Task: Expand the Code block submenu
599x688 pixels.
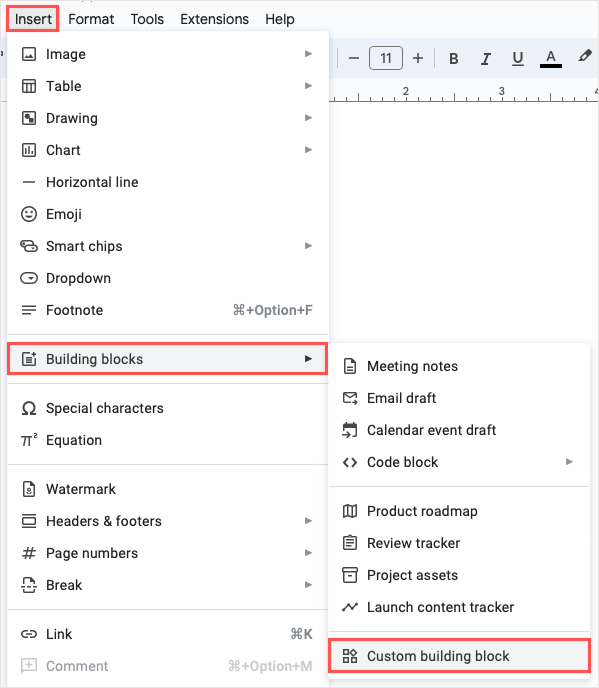Action: pos(459,462)
